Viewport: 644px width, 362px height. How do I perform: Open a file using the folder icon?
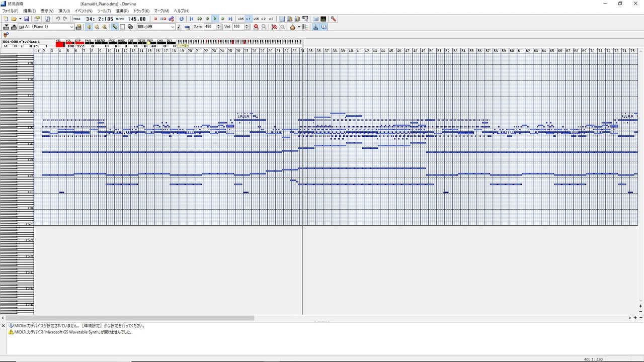click(14, 19)
